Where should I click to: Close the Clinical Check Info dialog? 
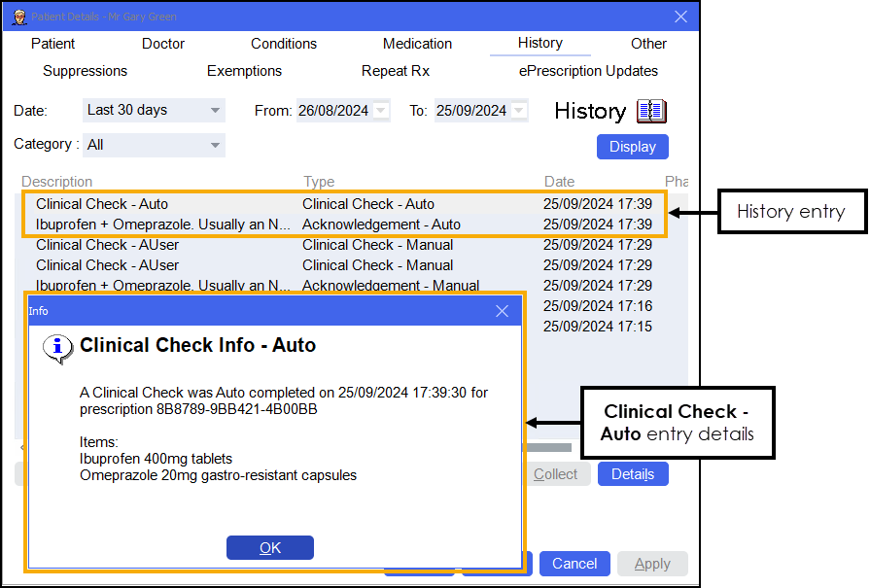(502, 311)
